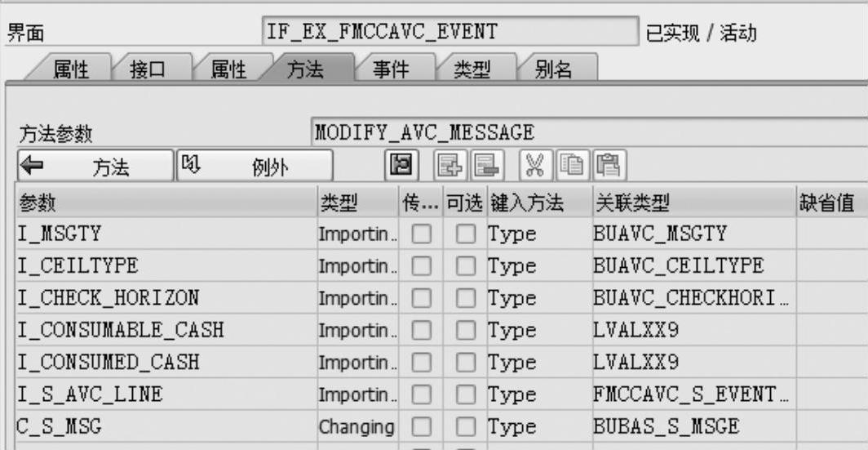The width and height of the screenshot is (868, 450).
Task: Check pass-by-value box for I_CONSUMED_CASH
Action: [420, 363]
